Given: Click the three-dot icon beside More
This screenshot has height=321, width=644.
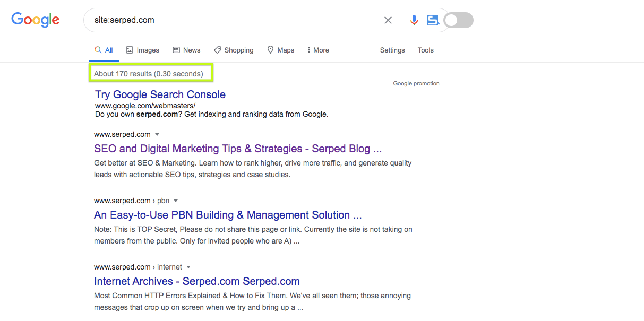Looking at the screenshot, I should pyautogui.click(x=308, y=50).
